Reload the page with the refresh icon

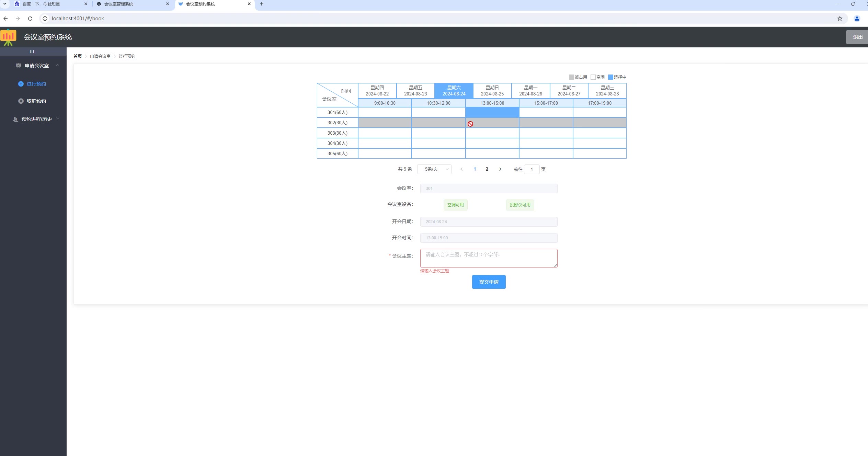[x=30, y=19]
